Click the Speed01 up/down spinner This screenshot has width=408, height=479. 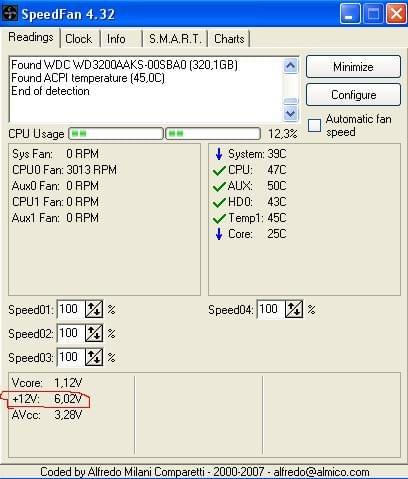pyautogui.click(x=94, y=309)
